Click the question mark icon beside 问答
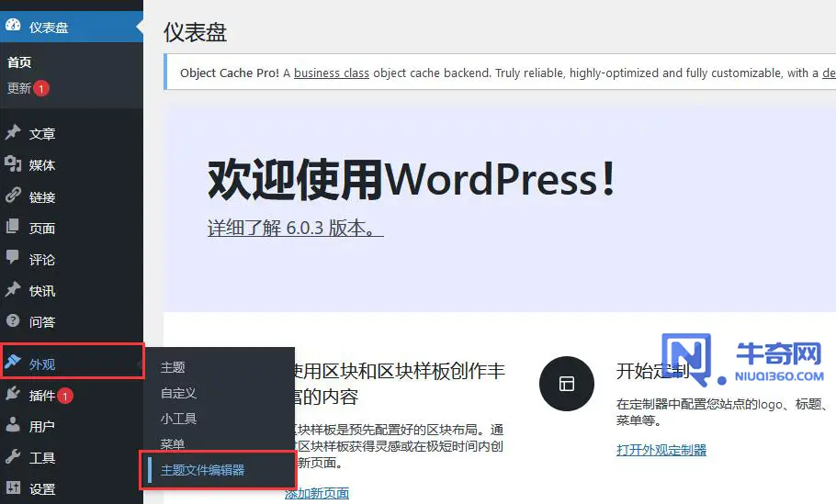 13,320
